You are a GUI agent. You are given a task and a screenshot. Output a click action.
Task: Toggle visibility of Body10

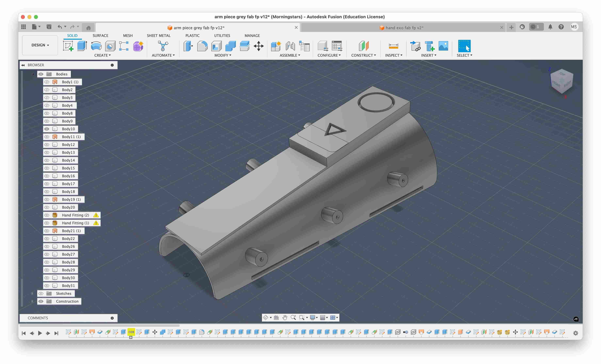(x=47, y=129)
